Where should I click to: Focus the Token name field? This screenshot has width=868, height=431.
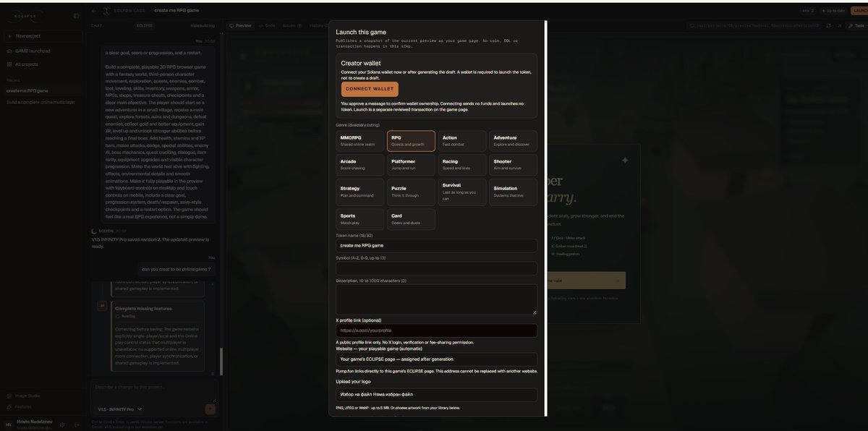[436, 245]
